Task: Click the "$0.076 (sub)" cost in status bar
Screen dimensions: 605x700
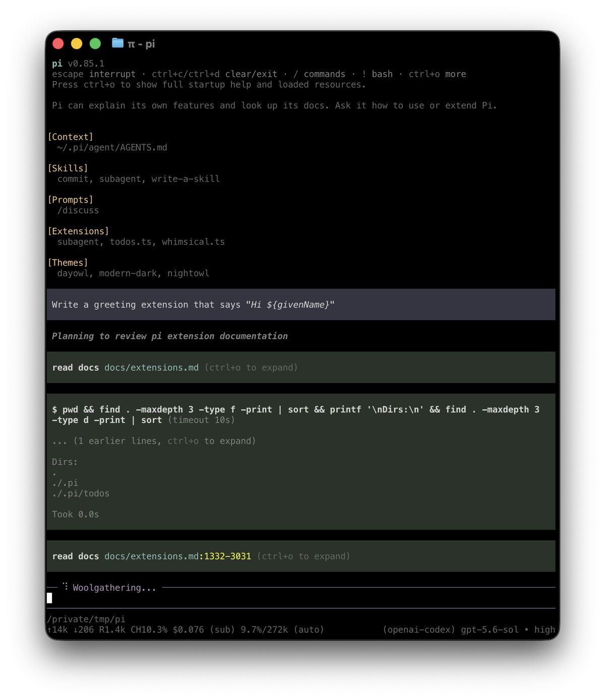Action: coord(204,630)
